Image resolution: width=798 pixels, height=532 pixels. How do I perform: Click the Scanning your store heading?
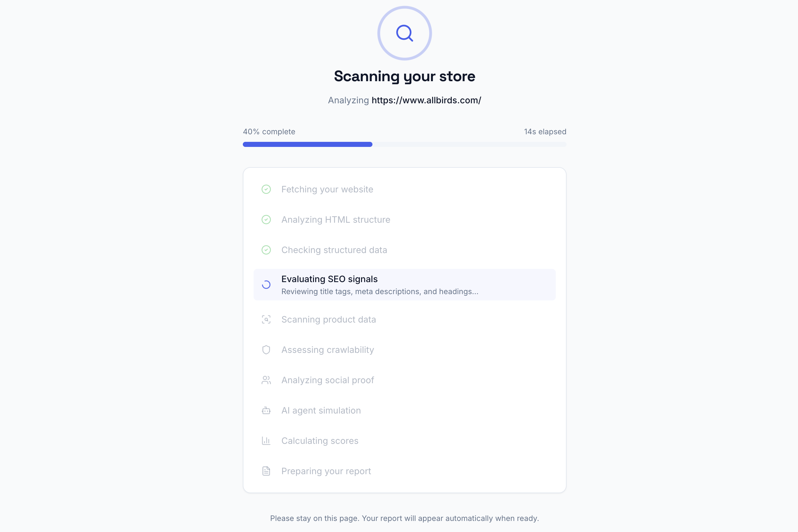tap(404, 76)
